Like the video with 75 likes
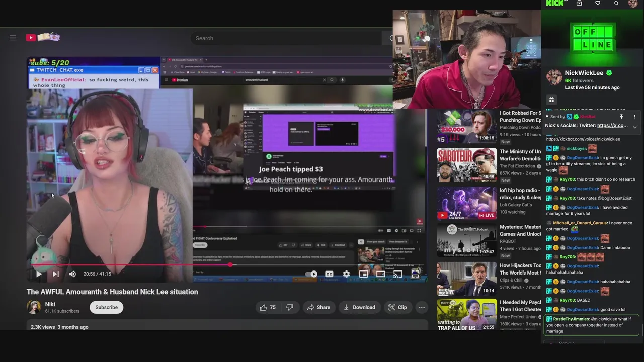The width and height of the screenshot is (644, 362). click(x=268, y=307)
